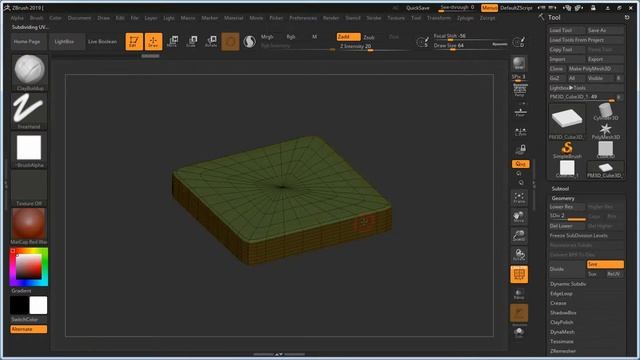Activate the Edit mode button
The image size is (640, 360).
point(134,42)
